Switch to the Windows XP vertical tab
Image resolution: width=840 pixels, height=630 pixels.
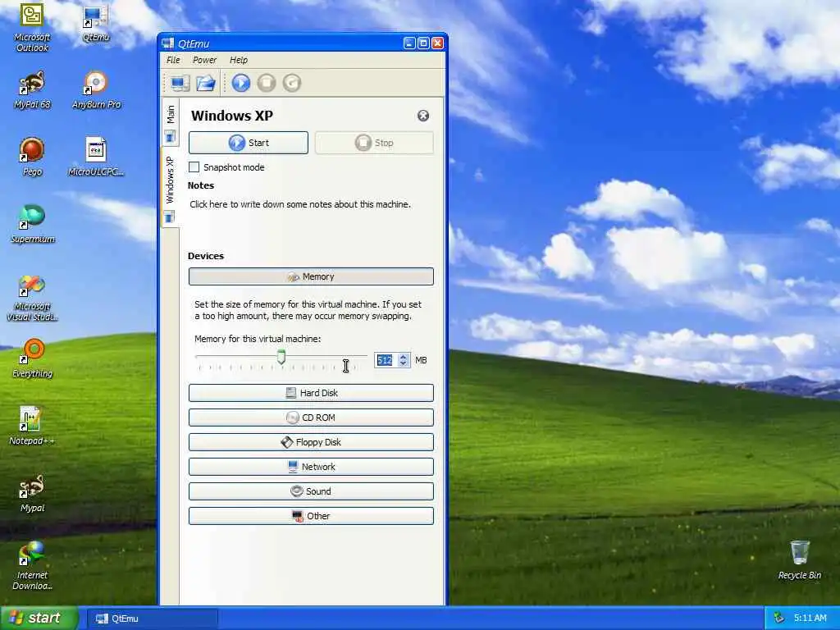pyautogui.click(x=170, y=189)
